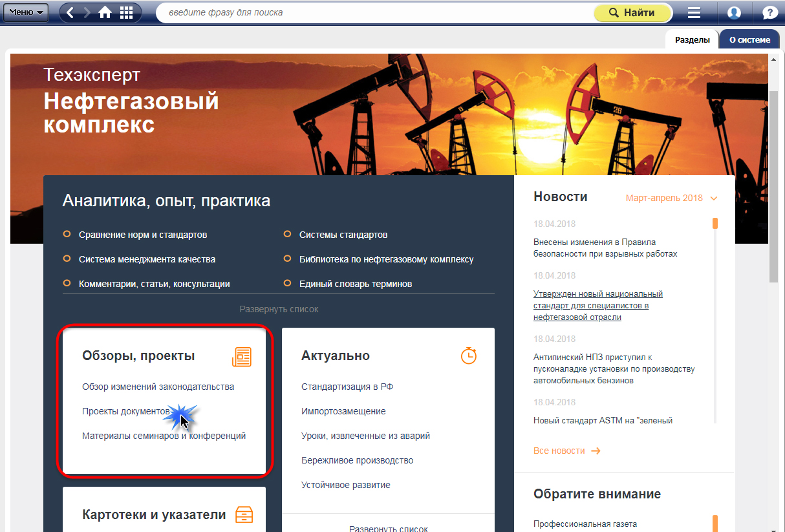The height and width of the screenshot is (532, 785).
Task: Click the newspaper icon in Обзоры, проекты
Action: click(242, 356)
